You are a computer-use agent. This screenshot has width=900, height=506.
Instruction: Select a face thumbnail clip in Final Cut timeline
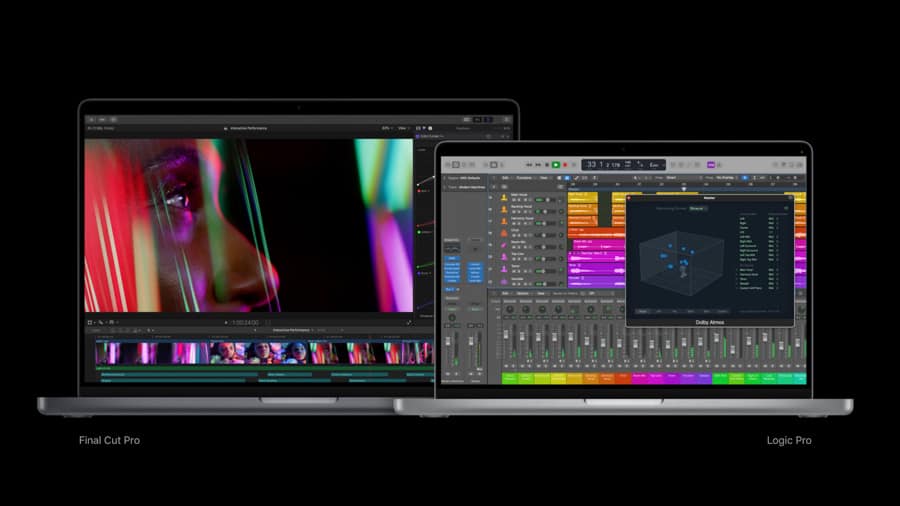point(262,352)
